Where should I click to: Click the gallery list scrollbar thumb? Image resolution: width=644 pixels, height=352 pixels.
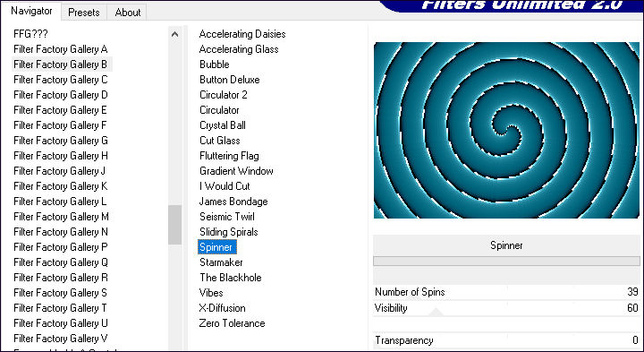175,225
